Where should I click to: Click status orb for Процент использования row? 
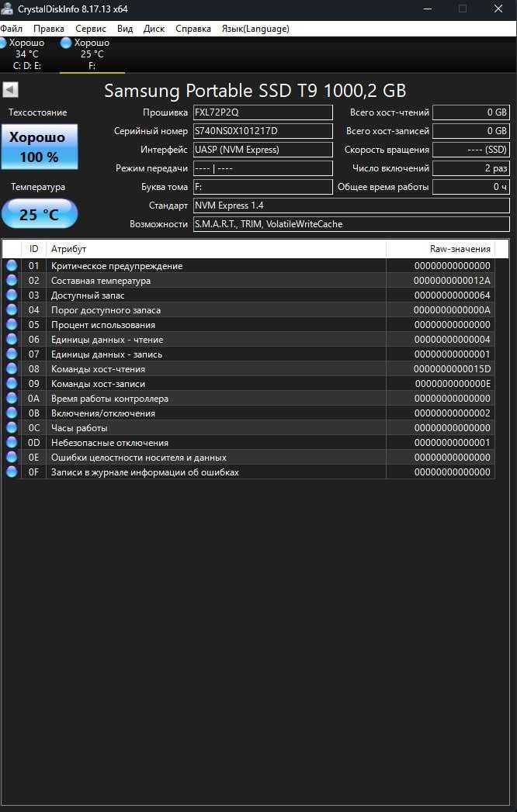pos(12,325)
